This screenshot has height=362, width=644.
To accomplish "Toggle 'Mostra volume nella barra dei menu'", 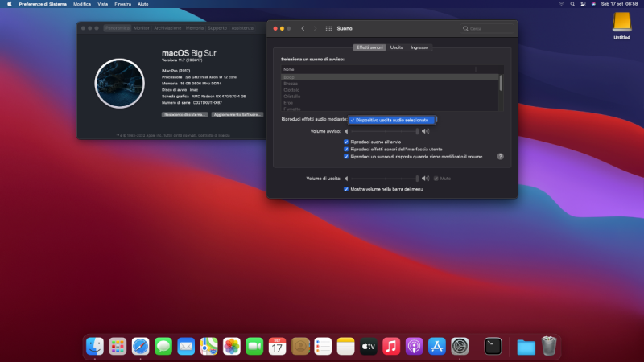I will pos(346,189).
